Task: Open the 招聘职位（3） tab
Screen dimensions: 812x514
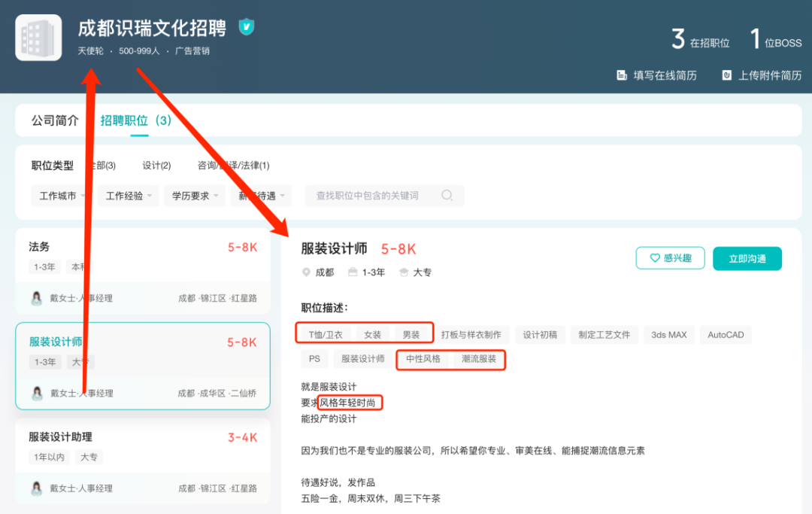Action: point(136,120)
